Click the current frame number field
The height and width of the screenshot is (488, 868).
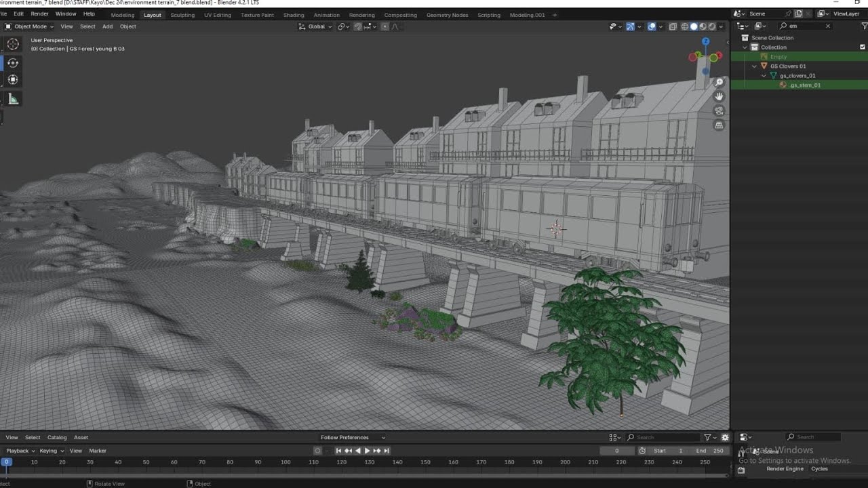click(616, 451)
